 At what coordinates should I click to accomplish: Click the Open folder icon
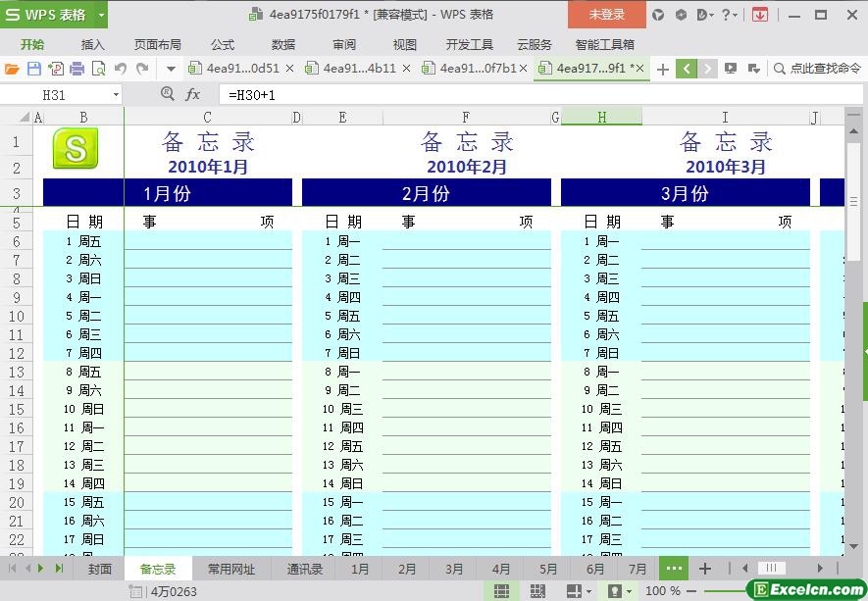point(12,69)
